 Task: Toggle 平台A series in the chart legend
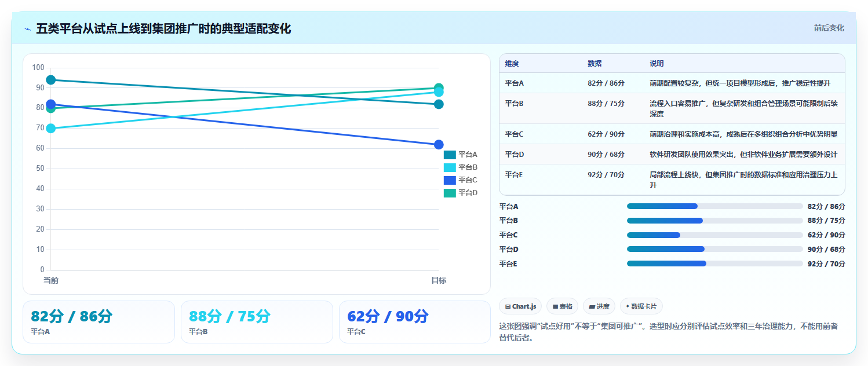pos(461,155)
